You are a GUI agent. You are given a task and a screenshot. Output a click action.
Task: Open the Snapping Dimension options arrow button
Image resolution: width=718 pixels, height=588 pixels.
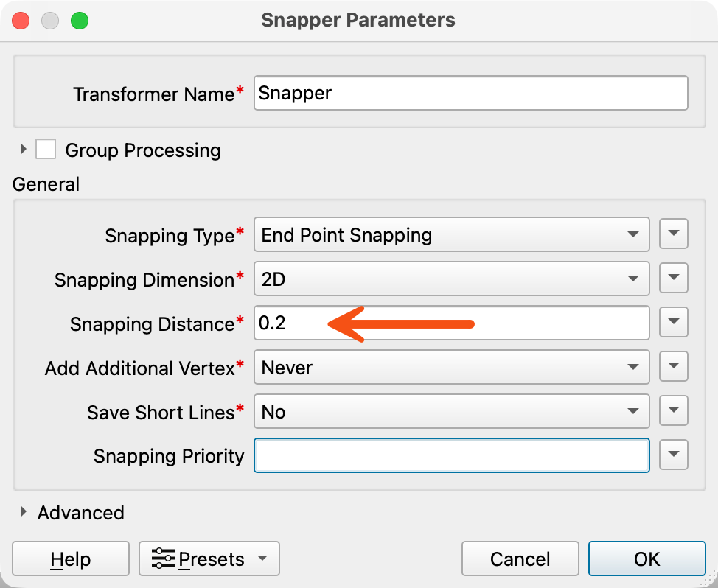[673, 278]
